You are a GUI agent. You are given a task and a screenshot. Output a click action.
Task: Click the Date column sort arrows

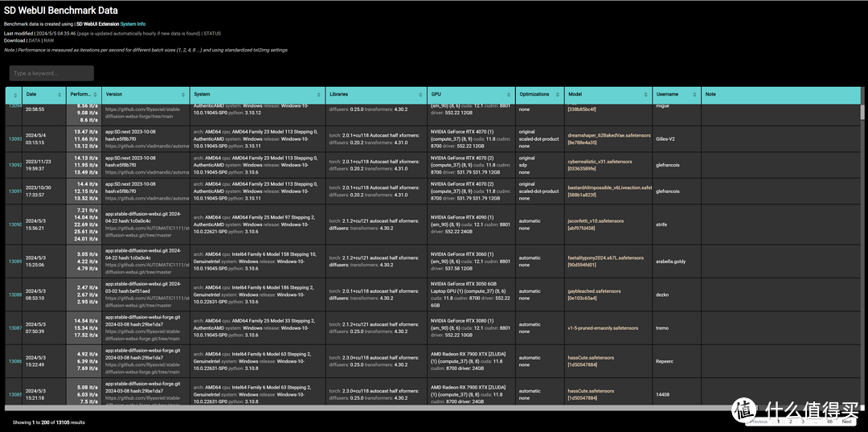(x=61, y=95)
